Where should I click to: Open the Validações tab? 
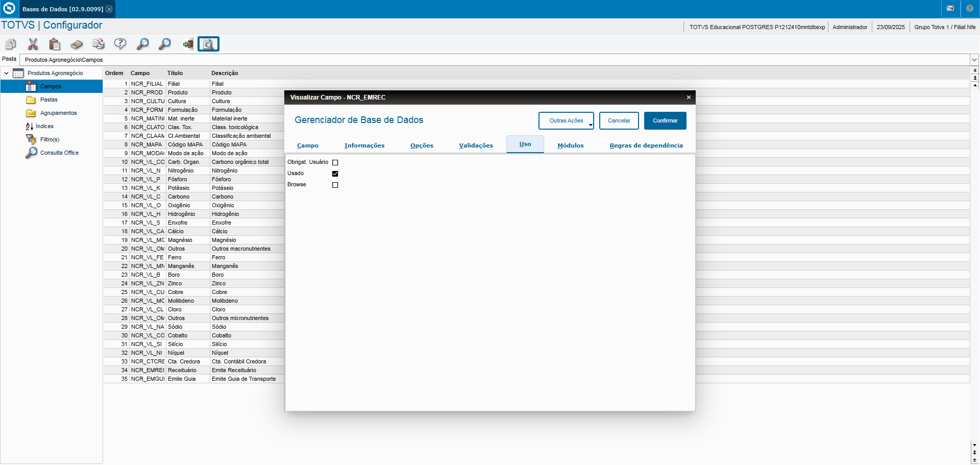[x=476, y=145]
